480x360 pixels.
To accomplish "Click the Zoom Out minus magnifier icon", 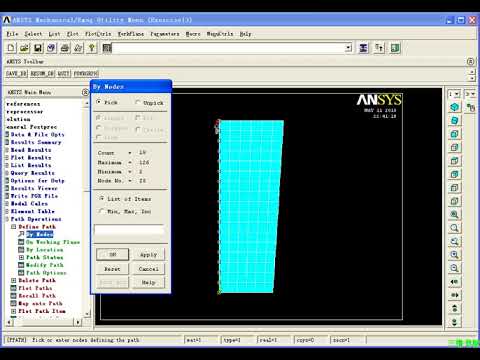I will (x=454, y=268).
